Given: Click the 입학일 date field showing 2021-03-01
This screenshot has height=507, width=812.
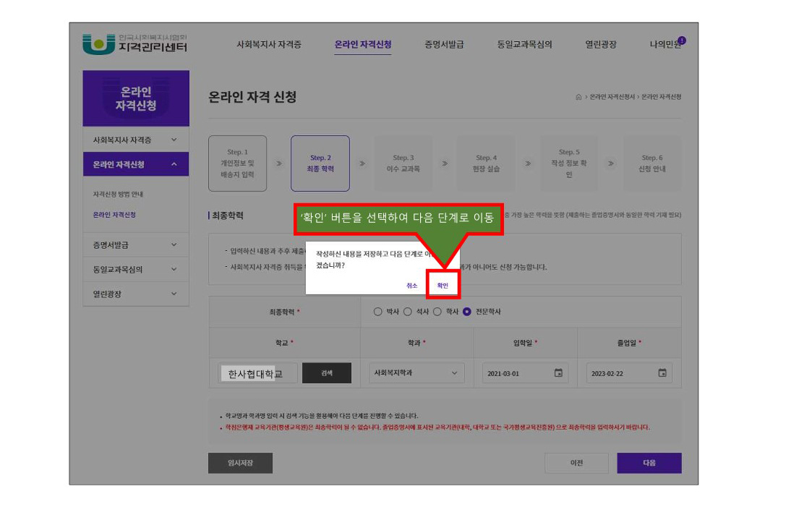Looking at the screenshot, I should pos(525,373).
